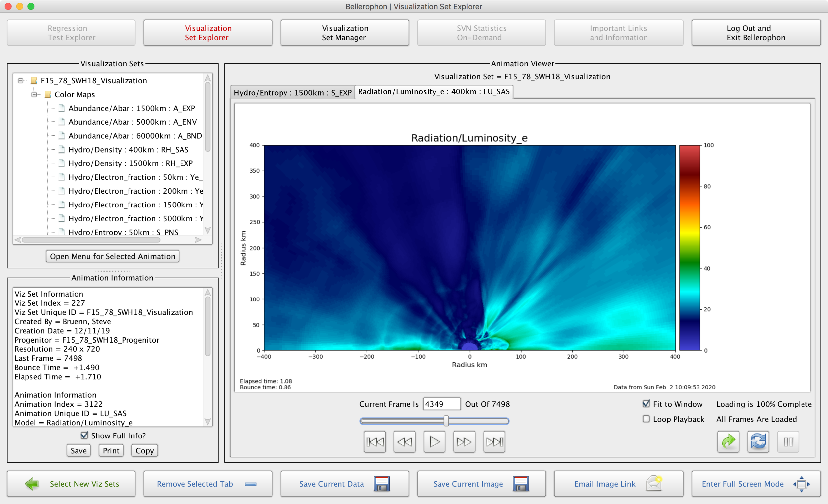
Task: Jump to first frame of animation
Action: 374,441
